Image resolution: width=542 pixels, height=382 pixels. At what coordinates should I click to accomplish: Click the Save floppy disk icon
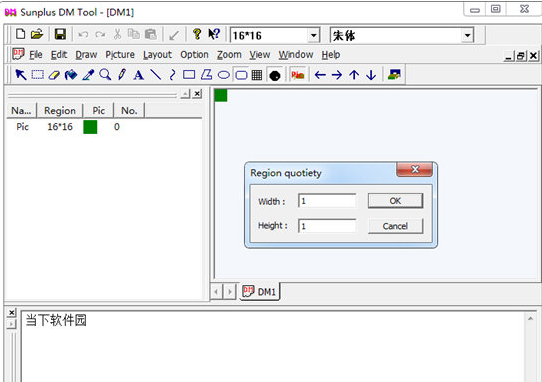click(x=60, y=34)
